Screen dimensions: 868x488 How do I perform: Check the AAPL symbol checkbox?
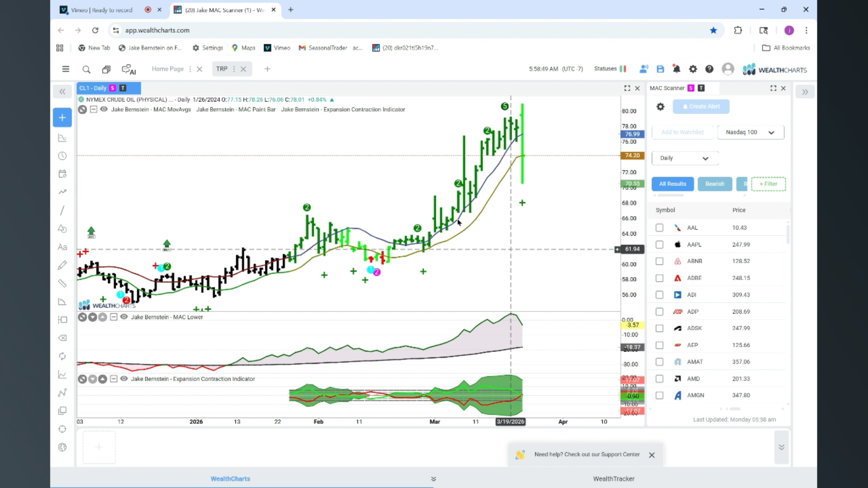[x=660, y=244]
